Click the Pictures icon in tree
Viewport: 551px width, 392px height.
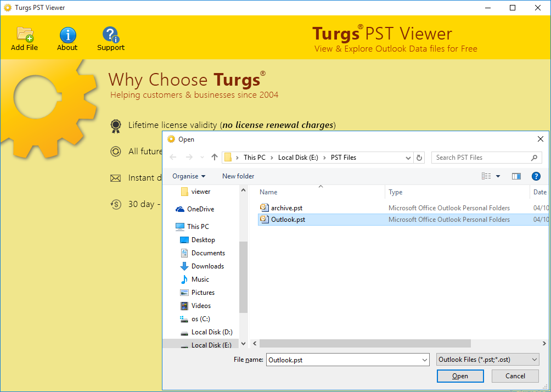coord(184,293)
